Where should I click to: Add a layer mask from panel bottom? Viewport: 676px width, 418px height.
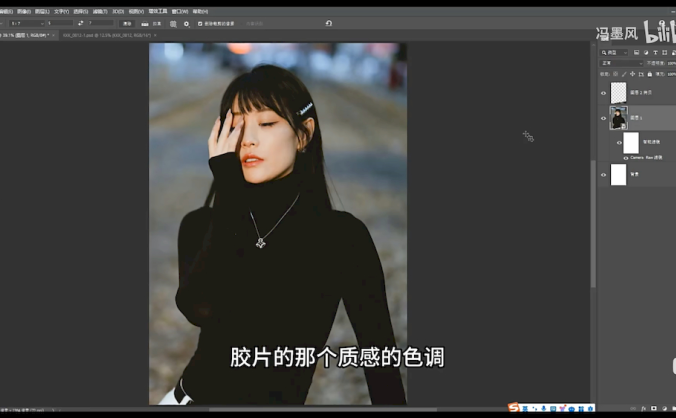point(654,408)
